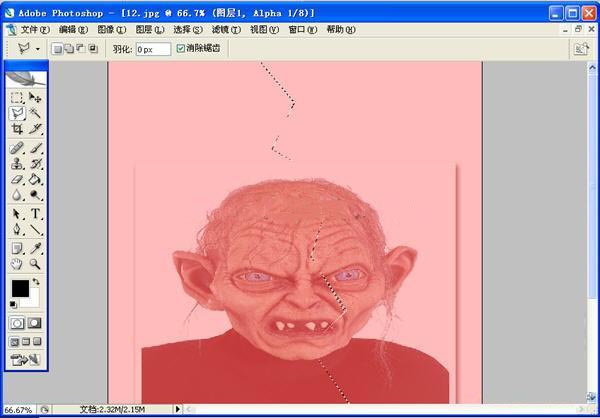600x418 pixels.
Task: Toggle the anti-alias (消除锯齿) checkbox
Action: (180, 49)
